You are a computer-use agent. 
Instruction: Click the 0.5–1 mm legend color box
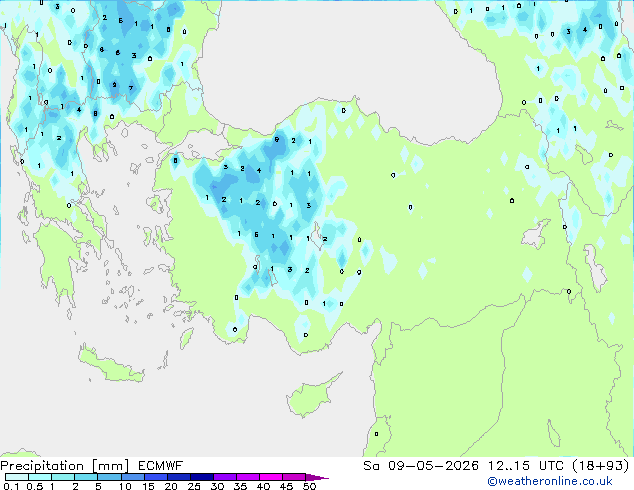[x=40, y=477]
